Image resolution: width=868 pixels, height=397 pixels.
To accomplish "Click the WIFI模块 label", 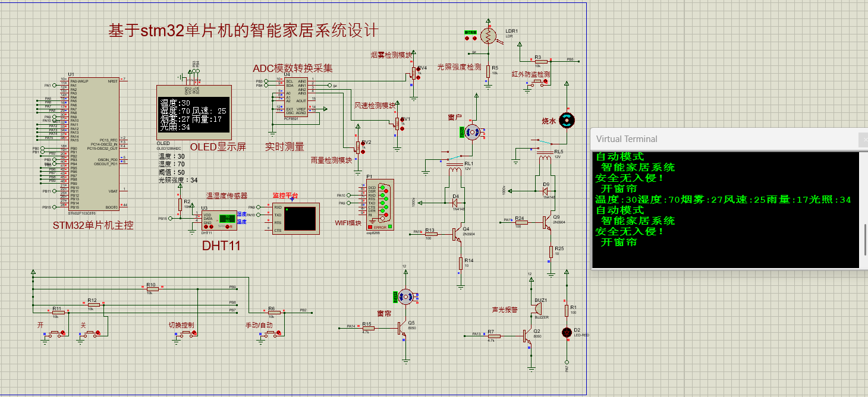I will click(347, 223).
